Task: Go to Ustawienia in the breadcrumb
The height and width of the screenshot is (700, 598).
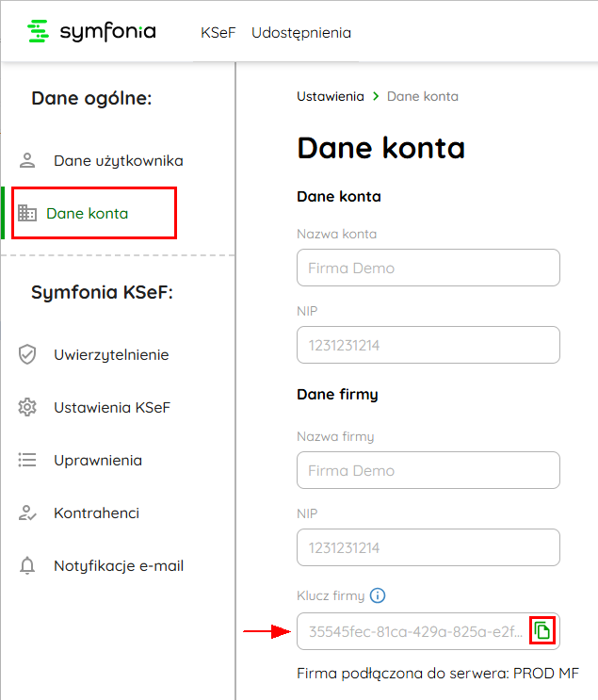Action: coord(331,96)
